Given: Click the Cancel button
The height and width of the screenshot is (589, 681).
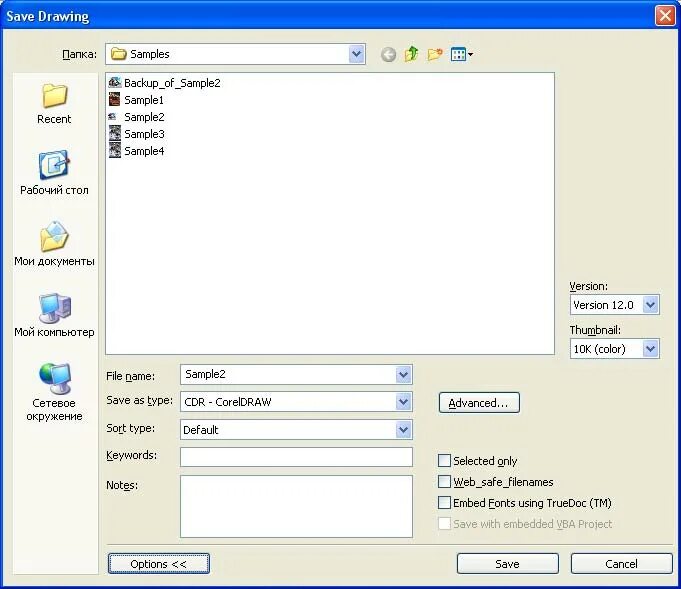Looking at the screenshot, I should (621, 563).
